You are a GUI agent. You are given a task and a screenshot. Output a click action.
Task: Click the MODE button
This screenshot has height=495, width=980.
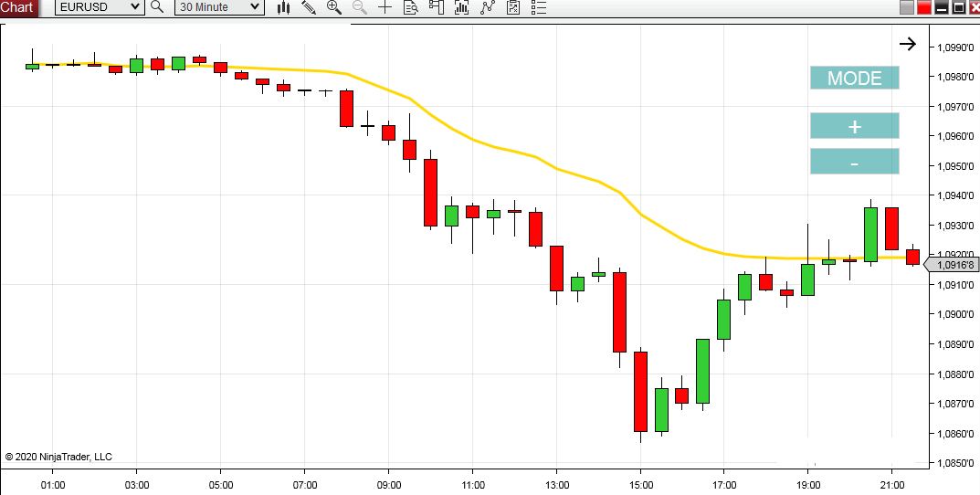pyautogui.click(x=854, y=79)
